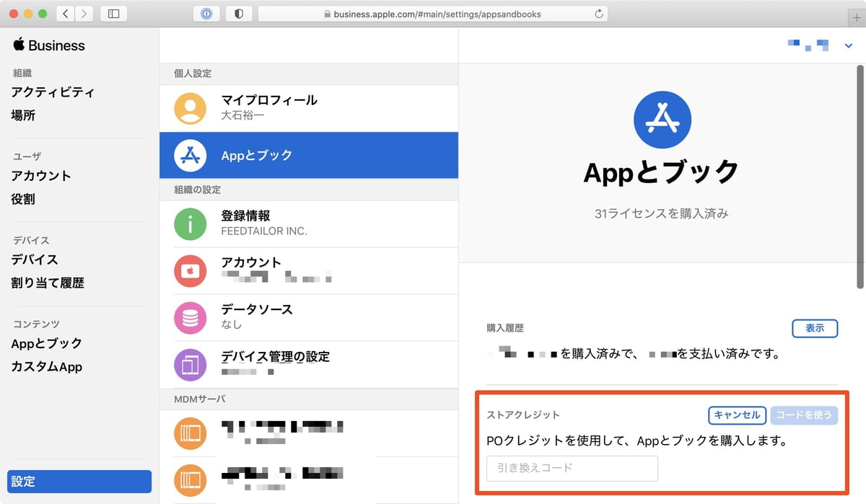
Task: Click the large Appとブック heading
Action: [x=662, y=172]
